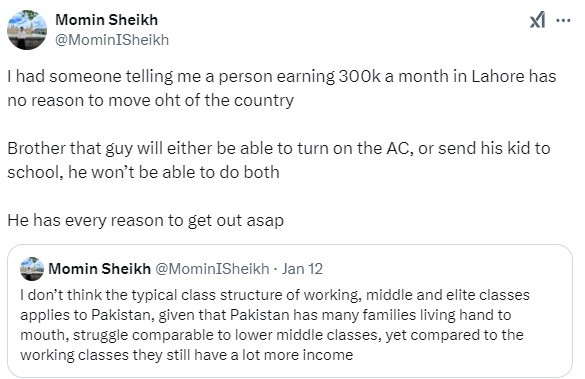Click the line 'He has every reason'

tap(146, 220)
